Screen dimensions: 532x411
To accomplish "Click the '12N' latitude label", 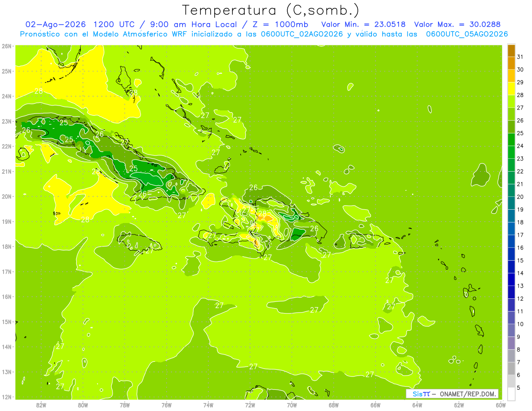I will 7,397.
